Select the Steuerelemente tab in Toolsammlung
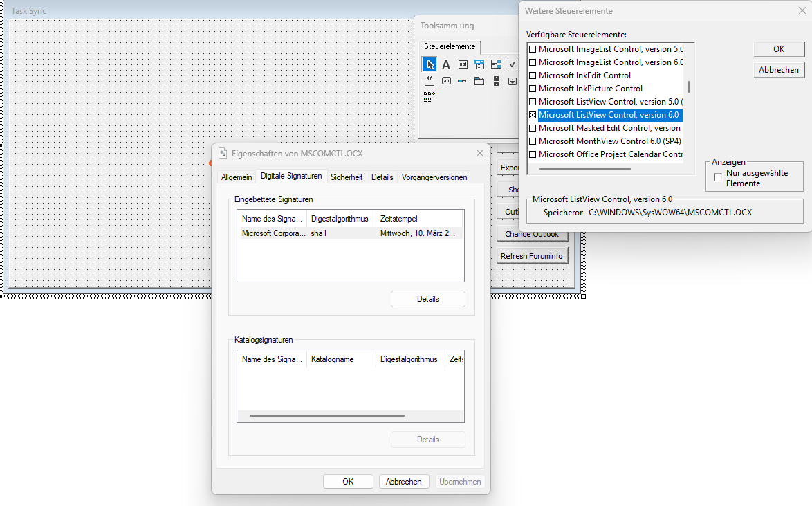The height and width of the screenshot is (506, 812). (x=450, y=46)
